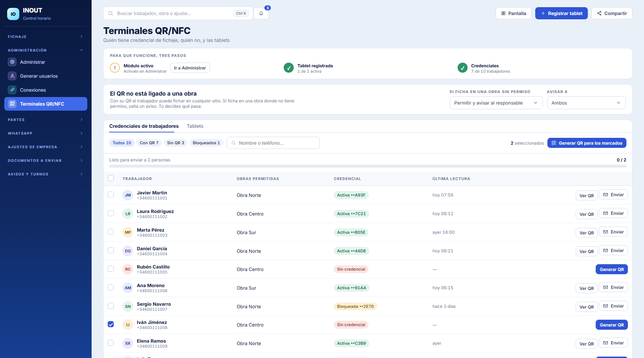Screen dimensions: 644x358
Task: Click 'Ir a Administrar' button
Action: (x=190, y=68)
